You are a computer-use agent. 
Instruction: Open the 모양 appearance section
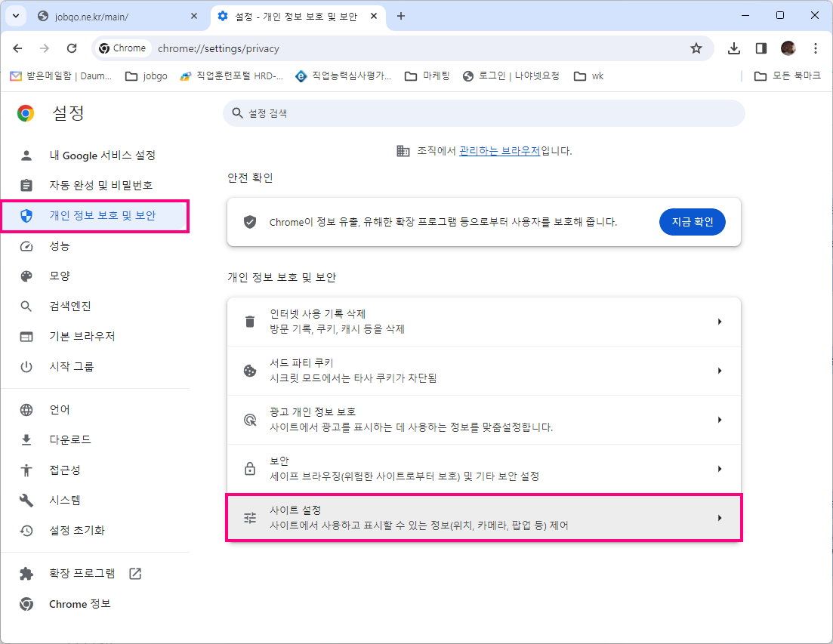pos(96,276)
